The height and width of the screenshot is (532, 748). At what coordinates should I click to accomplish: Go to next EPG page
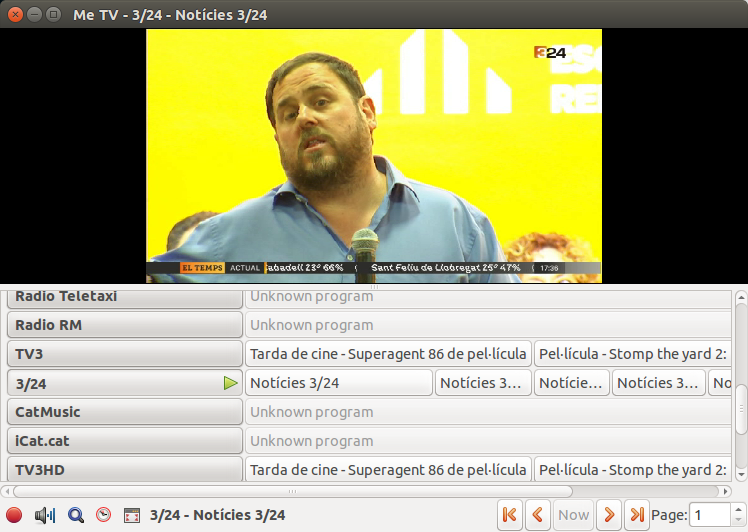608,515
